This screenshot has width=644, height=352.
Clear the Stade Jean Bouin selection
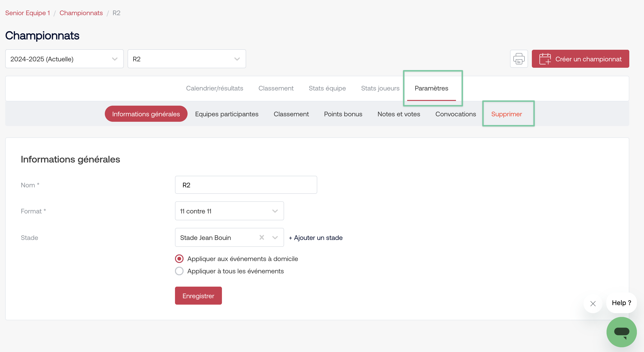pos(262,237)
